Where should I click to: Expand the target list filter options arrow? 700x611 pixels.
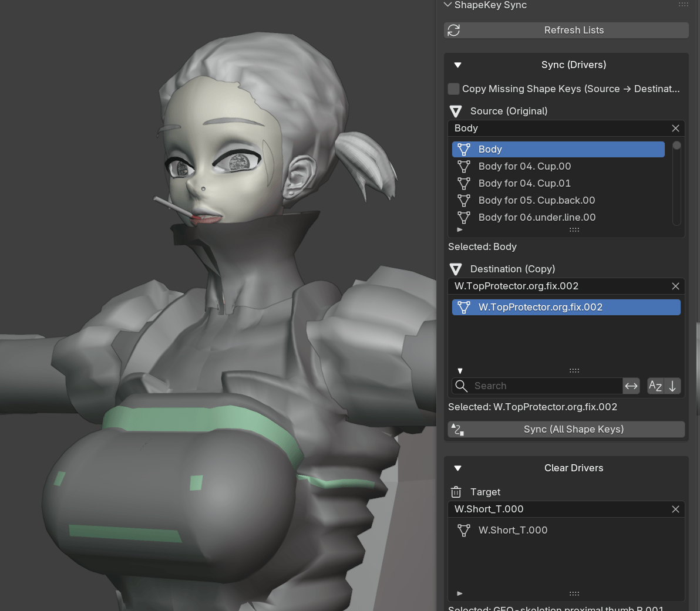(460, 593)
